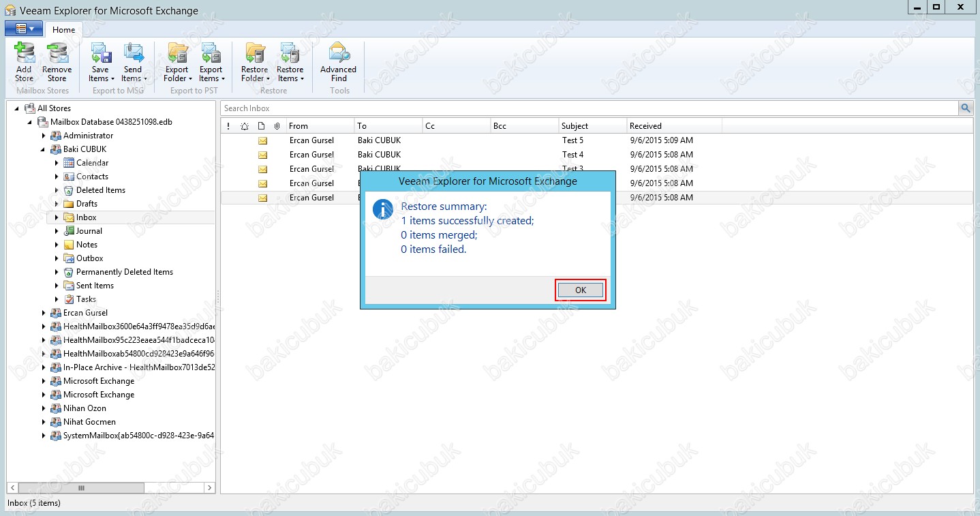
Task: Open the Save Items ribbon button
Action: pyautogui.click(x=100, y=62)
